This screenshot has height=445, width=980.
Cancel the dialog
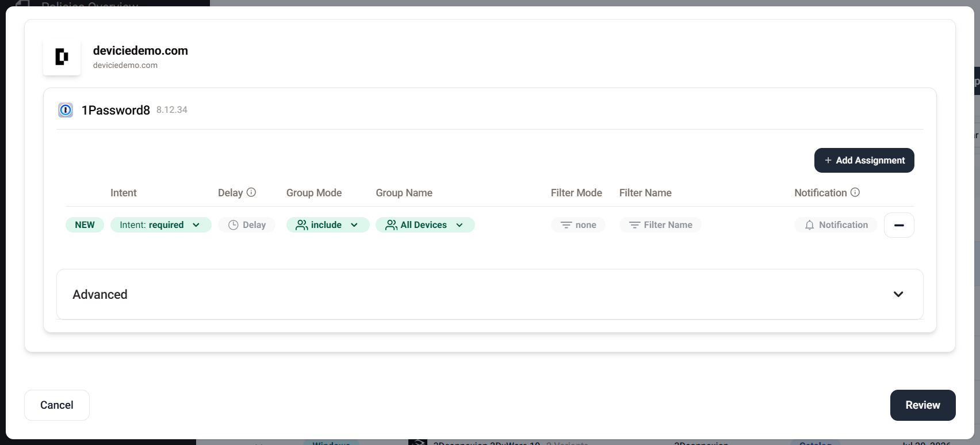[57, 405]
